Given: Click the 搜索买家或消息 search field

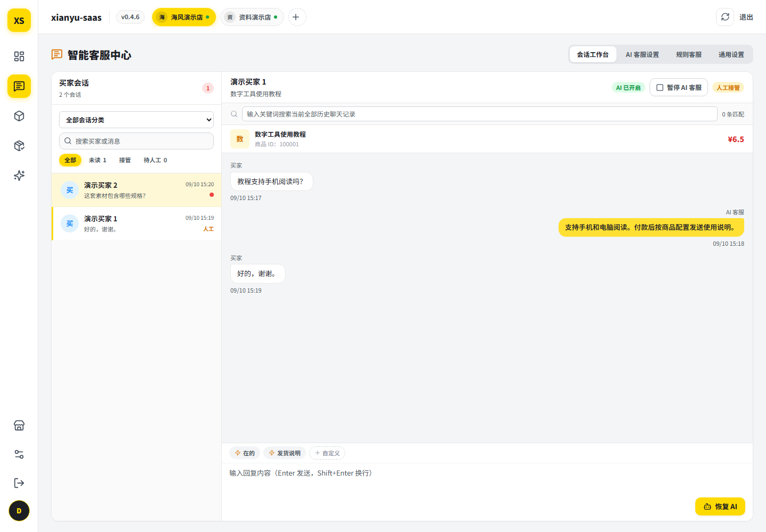Looking at the screenshot, I should [136, 141].
